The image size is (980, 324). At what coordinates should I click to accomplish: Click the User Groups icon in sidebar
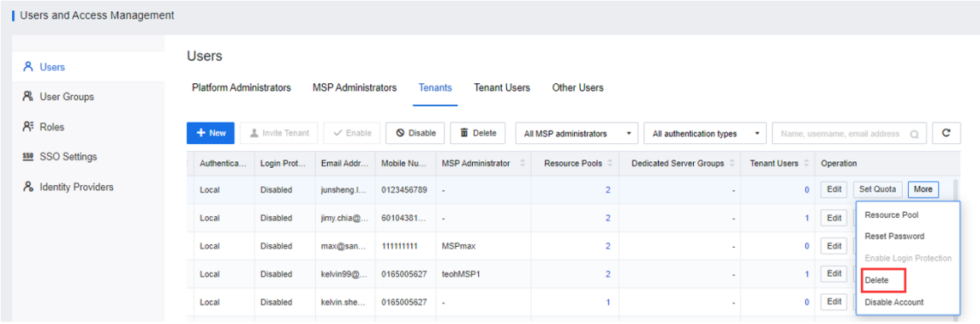click(x=27, y=97)
